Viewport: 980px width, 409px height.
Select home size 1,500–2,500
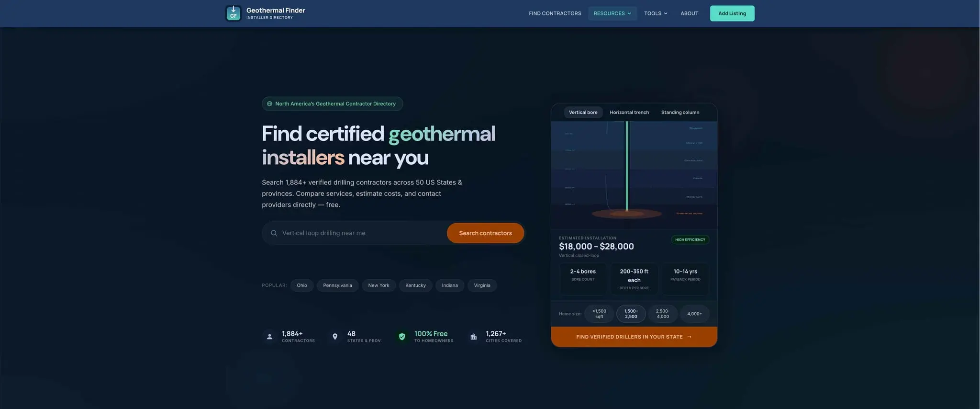(631, 314)
